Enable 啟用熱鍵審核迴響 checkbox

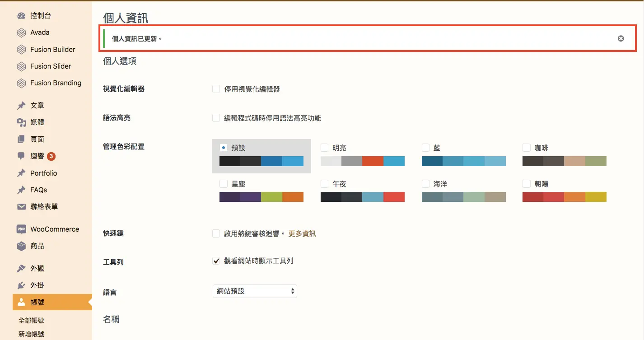coord(216,233)
